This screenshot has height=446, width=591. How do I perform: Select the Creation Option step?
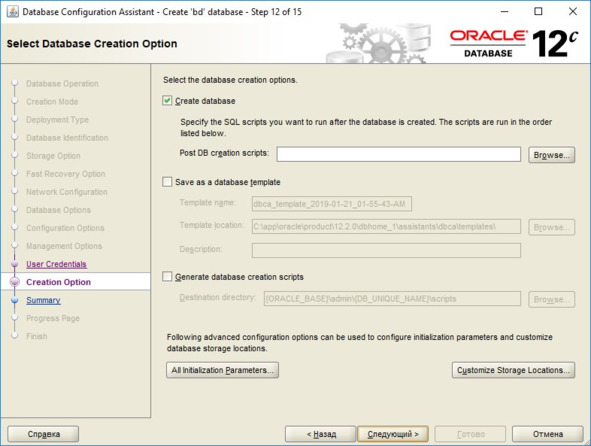pos(58,282)
